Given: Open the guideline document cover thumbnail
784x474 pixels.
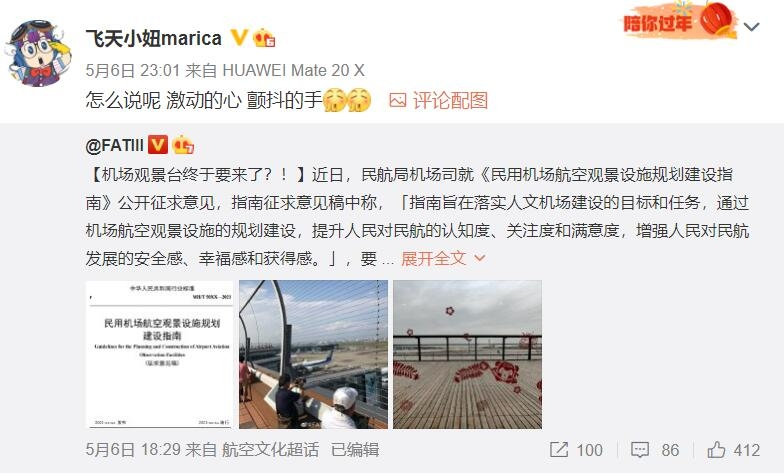Looking at the screenshot, I should pyautogui.click(x=160, y=354).
